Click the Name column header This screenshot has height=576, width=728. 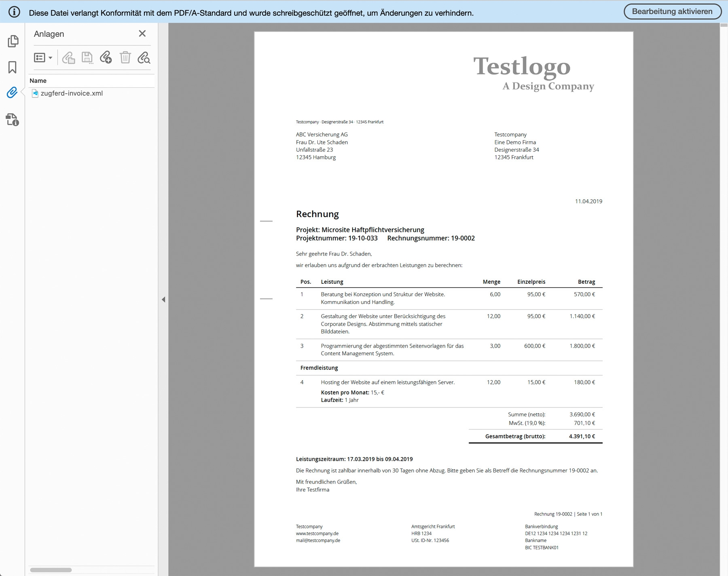(38, 81)
